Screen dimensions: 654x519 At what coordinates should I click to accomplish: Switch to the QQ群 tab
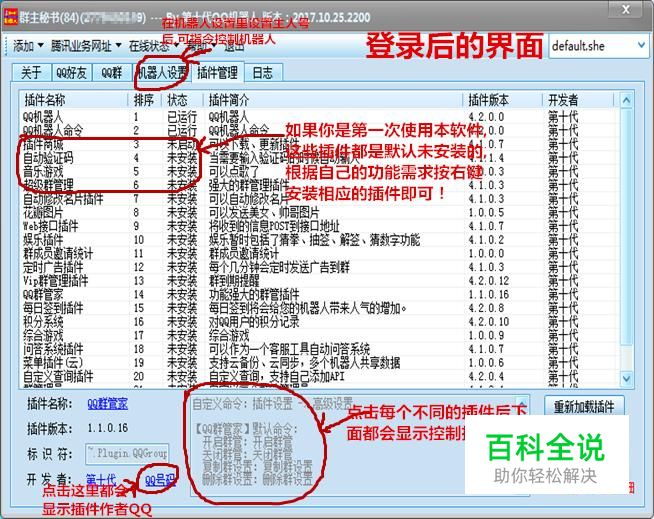click(x=111, y=73)
